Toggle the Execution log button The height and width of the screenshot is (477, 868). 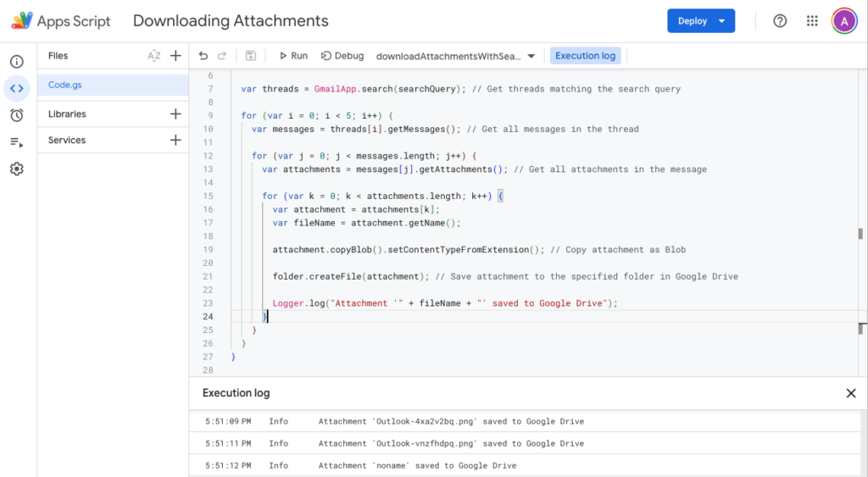pyautogui.click(x=585, y=55)
